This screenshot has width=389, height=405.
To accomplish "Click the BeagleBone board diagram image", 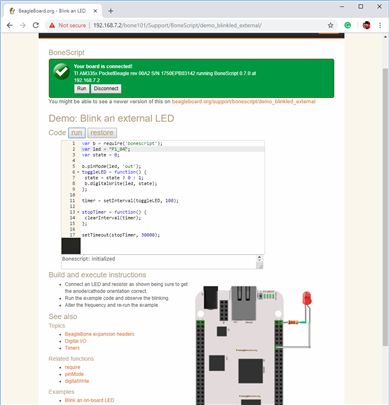I will (x=240, y=345).
